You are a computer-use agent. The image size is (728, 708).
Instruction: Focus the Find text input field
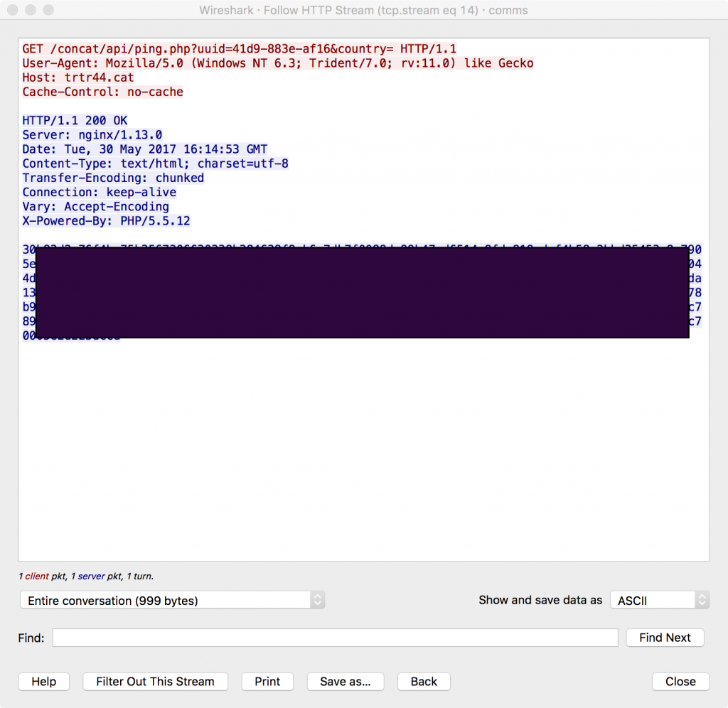335,638
